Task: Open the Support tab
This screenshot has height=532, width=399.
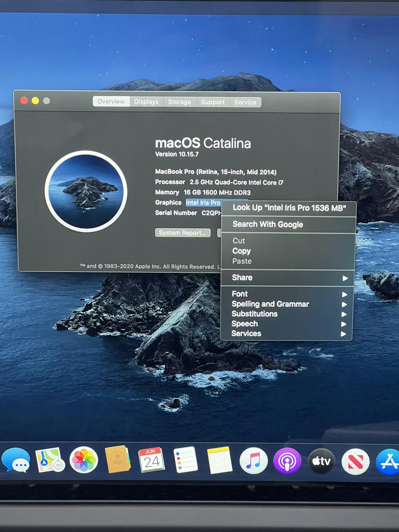Action: coord(213,102)
